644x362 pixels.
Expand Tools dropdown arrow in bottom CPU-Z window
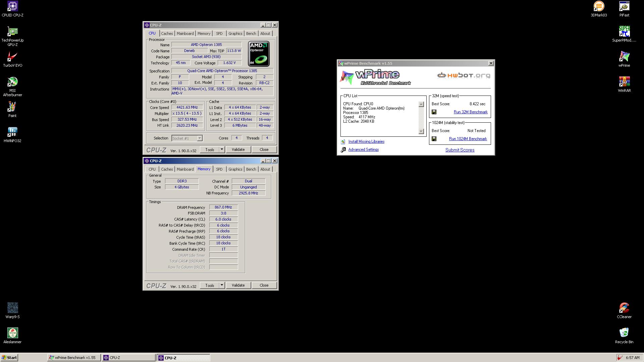(222, 285)
